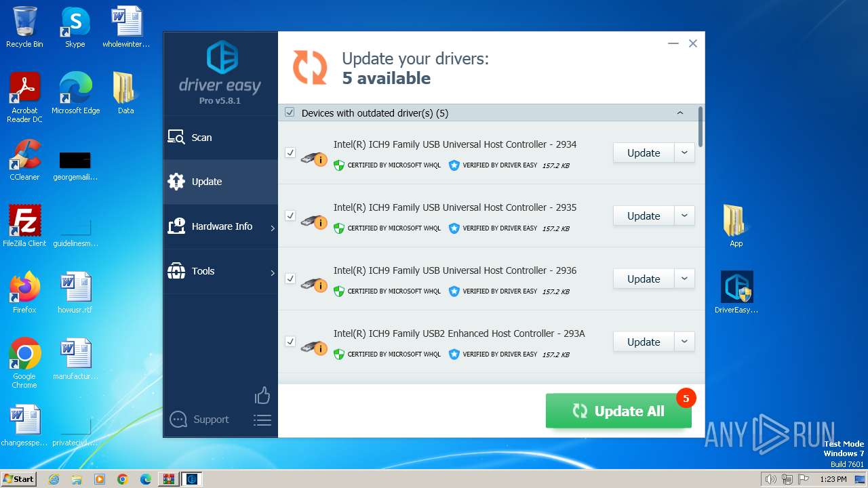Open the App folder on desktop

click(736, 226)
